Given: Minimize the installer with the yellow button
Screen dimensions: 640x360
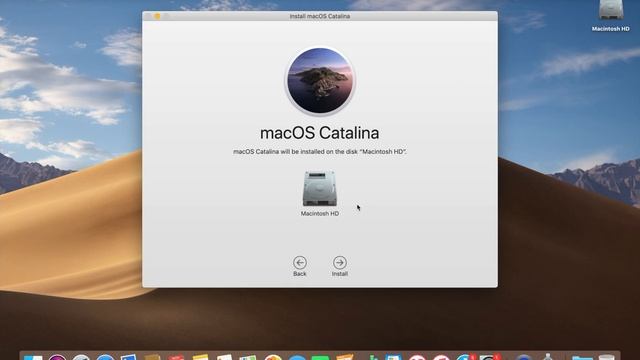Looking at the screenshot, I should [x=157, y=16].
